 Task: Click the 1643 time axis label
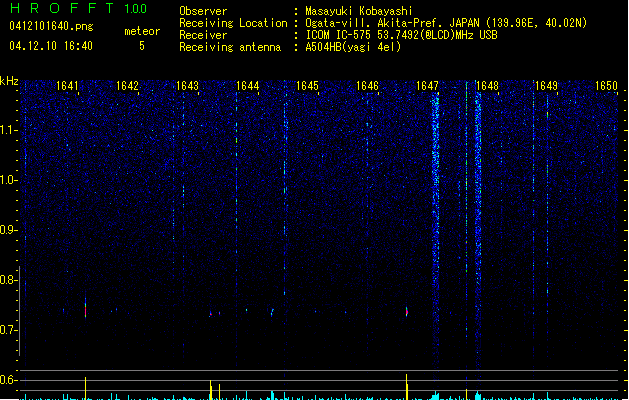[x=187, y=86]
